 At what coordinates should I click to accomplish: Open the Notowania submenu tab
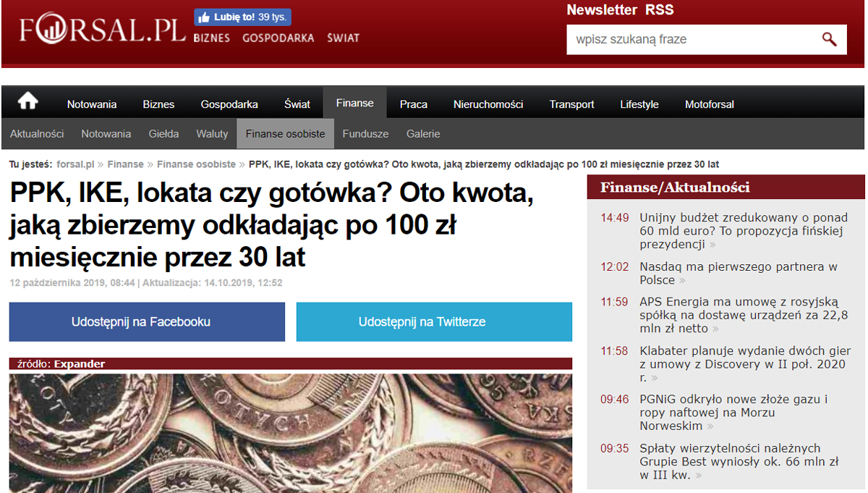(106, 134)
